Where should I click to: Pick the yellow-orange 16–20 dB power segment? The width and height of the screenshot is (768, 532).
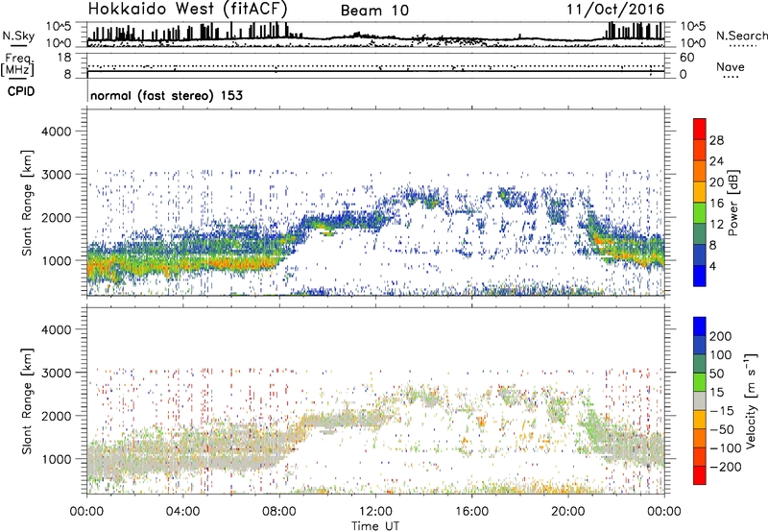[x=700, y=191]
